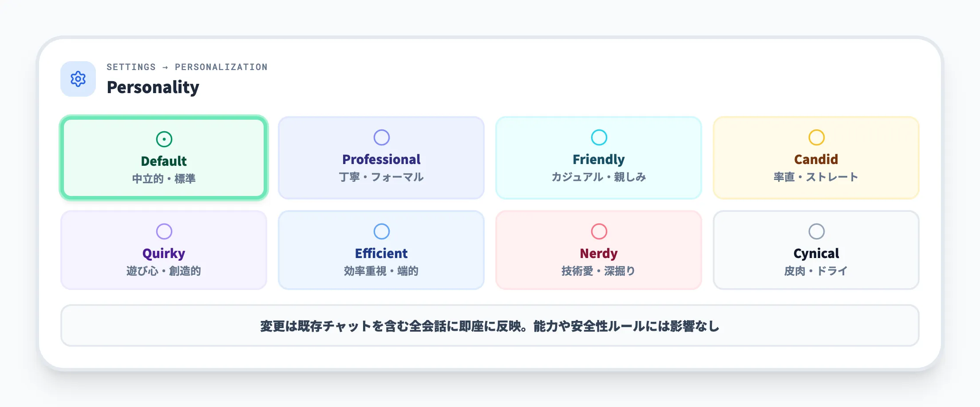This screenshot has width=980, height=407.
Task: Select the Friendly radio button
Action: coord(599,137)
